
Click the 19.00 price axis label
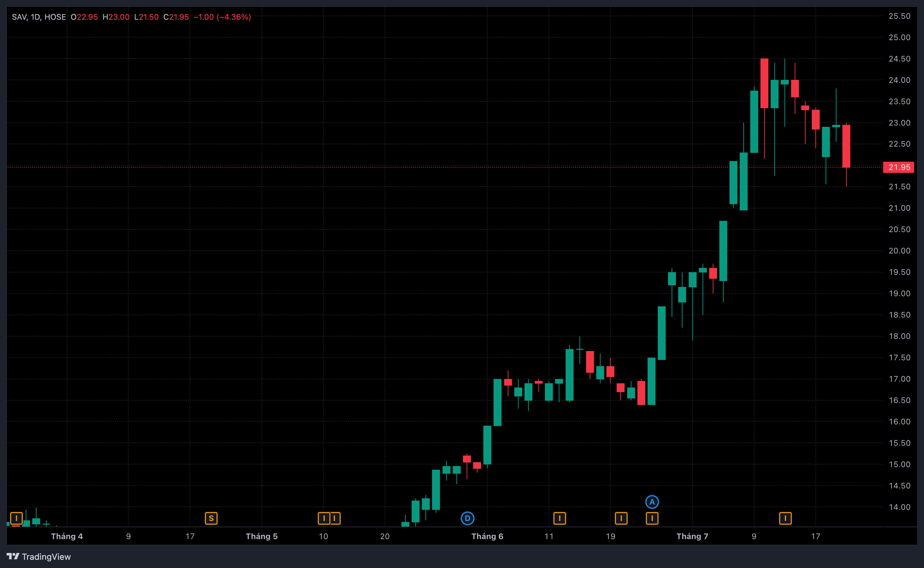[899, 294]
